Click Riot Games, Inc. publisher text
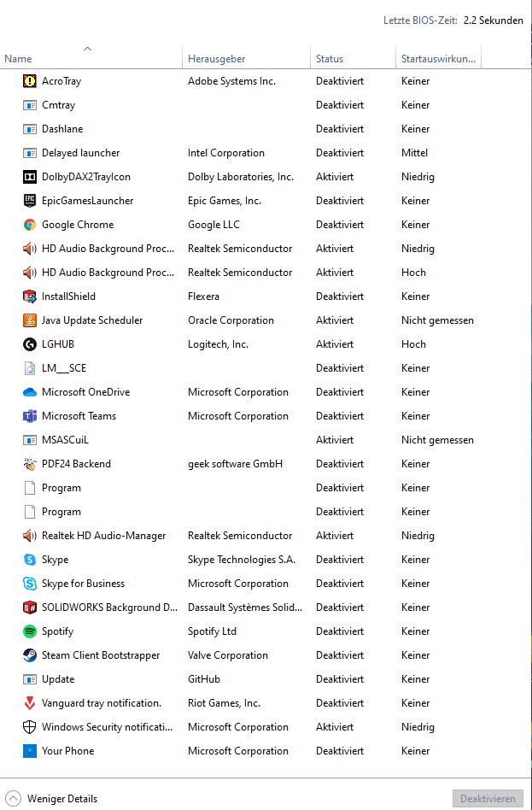 [x=225, y=703]
